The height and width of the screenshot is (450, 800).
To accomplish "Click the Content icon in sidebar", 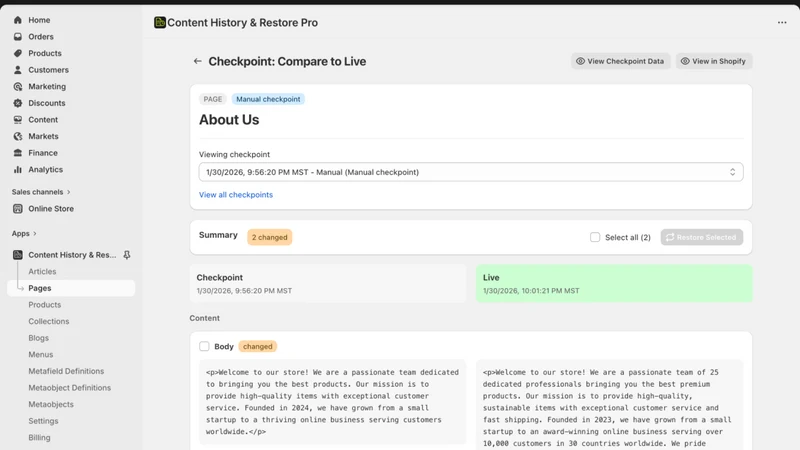I will click(18, 119).
